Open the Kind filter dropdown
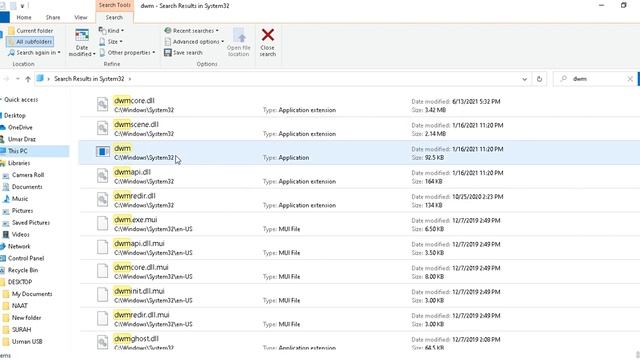640x360 pixels. click(111, 31)
